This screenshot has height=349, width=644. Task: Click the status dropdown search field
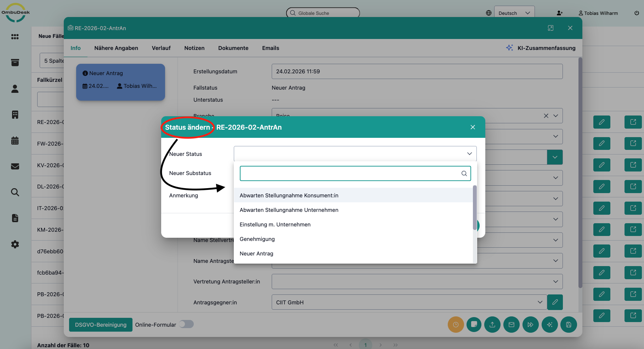[x=351, y=174]
